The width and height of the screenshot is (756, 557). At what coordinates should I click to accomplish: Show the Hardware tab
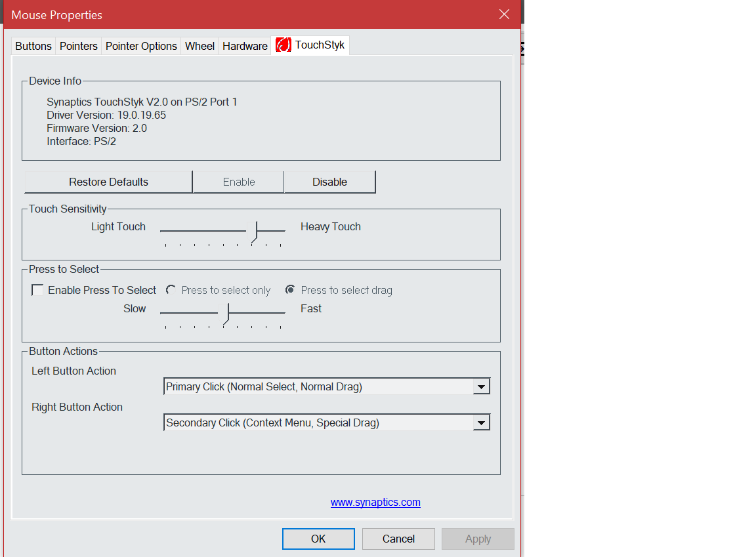[x=245, y=47]
